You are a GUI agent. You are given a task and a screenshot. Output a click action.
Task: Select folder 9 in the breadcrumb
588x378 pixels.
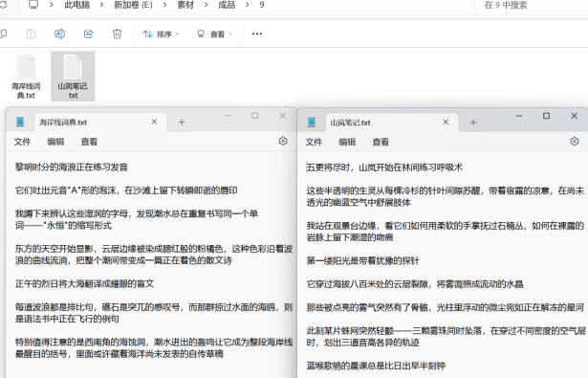[x=262, y=5]
